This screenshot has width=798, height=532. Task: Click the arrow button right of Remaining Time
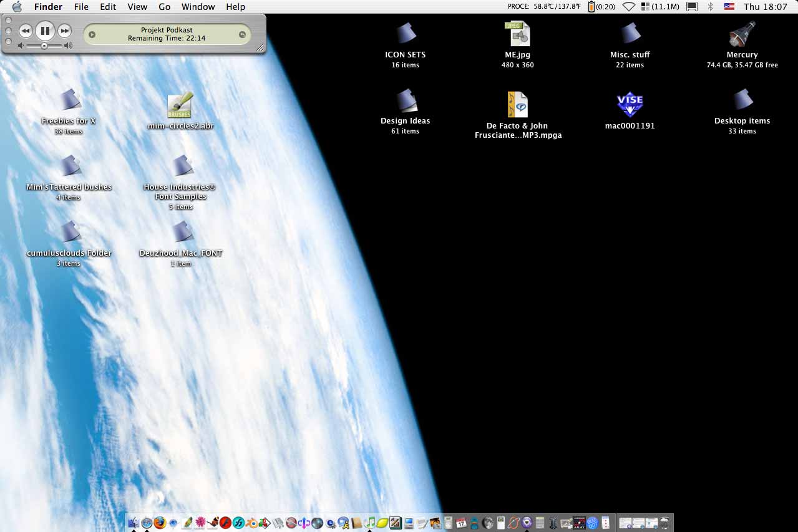click(x=242, y=35)
